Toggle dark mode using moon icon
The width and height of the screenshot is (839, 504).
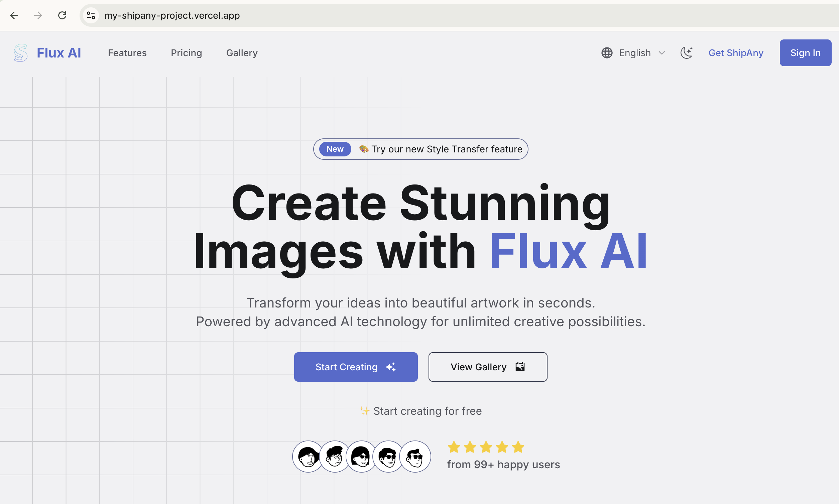pyautogui.click(x=687, y=53)
